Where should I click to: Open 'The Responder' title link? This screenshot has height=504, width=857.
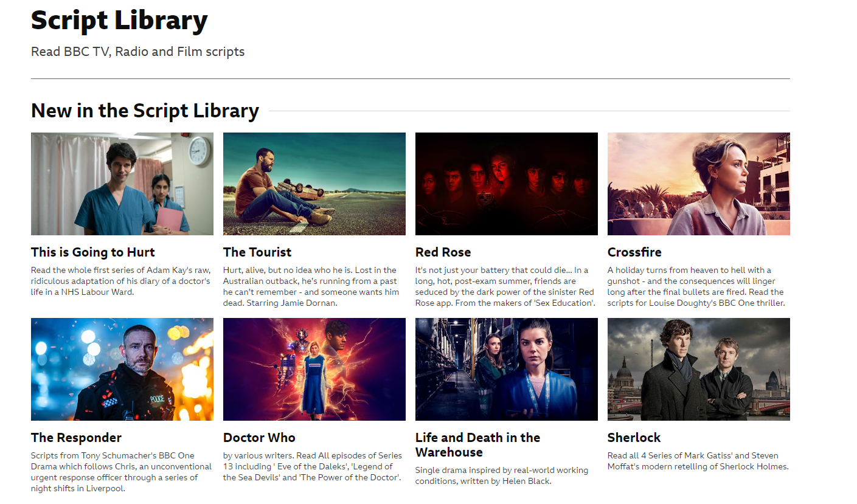click(x=76, y=438)
